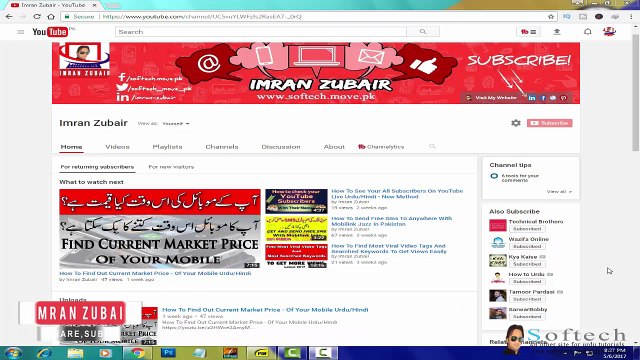The width and height of the screenshot is (640, 360).
Task: Click the red Subscribe button
Action: pyautogui.click(x=549, y=123)
